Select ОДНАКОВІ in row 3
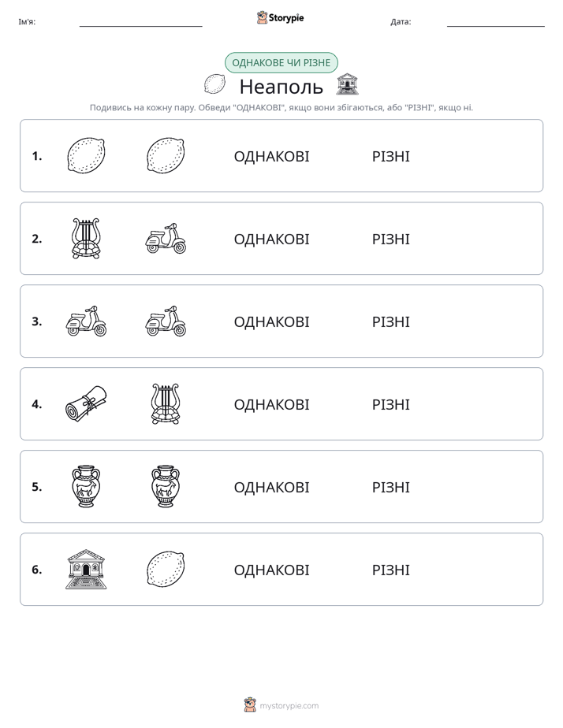This screenshot has height=728, width=563. (x=271, y=321)
